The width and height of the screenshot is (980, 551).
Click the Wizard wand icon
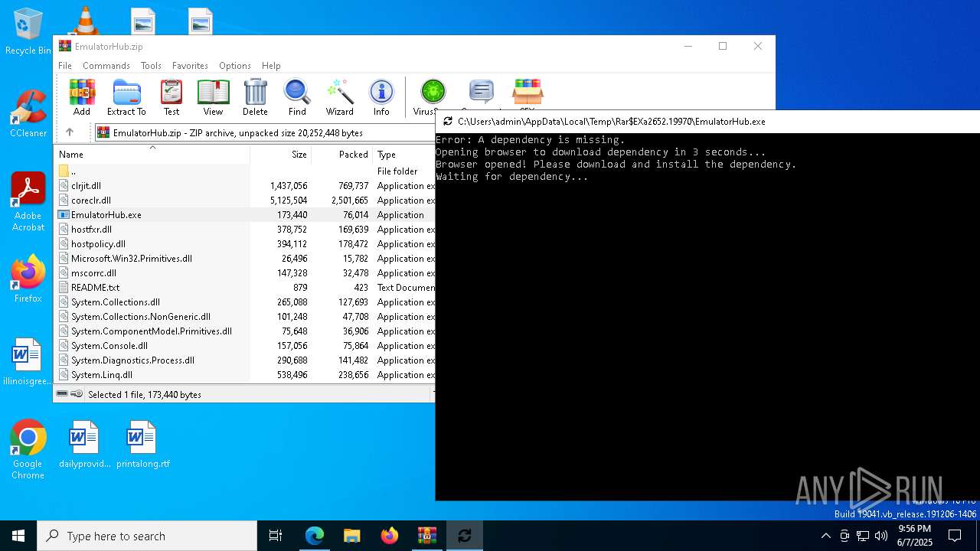pos(339,97)
